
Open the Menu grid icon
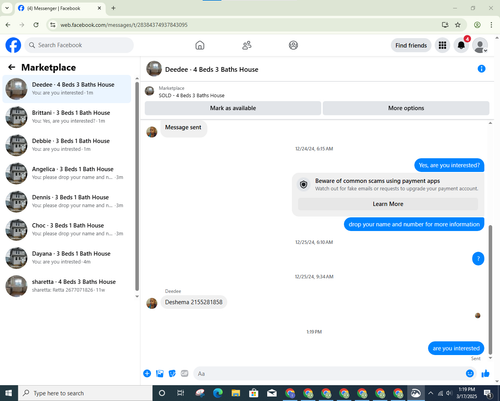coord(442,45)
